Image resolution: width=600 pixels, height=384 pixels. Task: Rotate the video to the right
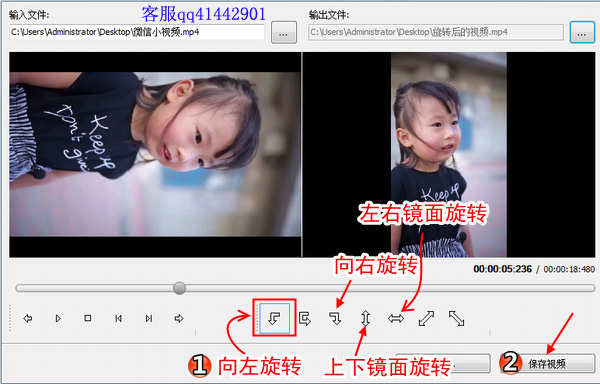tap(335, 318)
